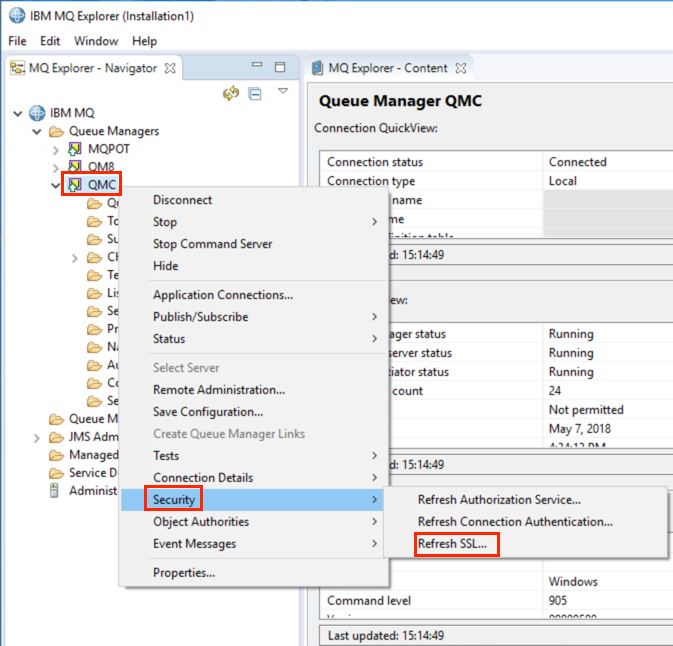Image resolution: width=673 pixels, height=646 pixels.
Task: Collapse the QMC queue manager node
Action: click(x=56, y=185)
